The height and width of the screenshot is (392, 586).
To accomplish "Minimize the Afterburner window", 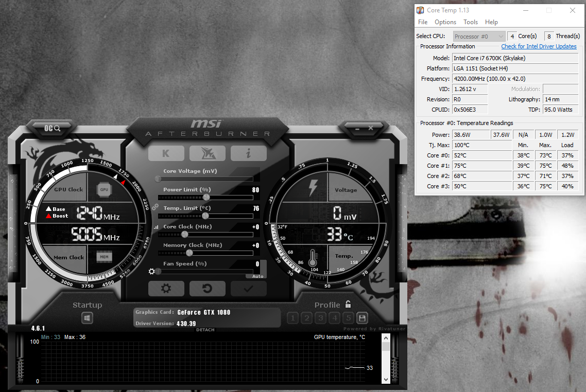I will [357, 129].
